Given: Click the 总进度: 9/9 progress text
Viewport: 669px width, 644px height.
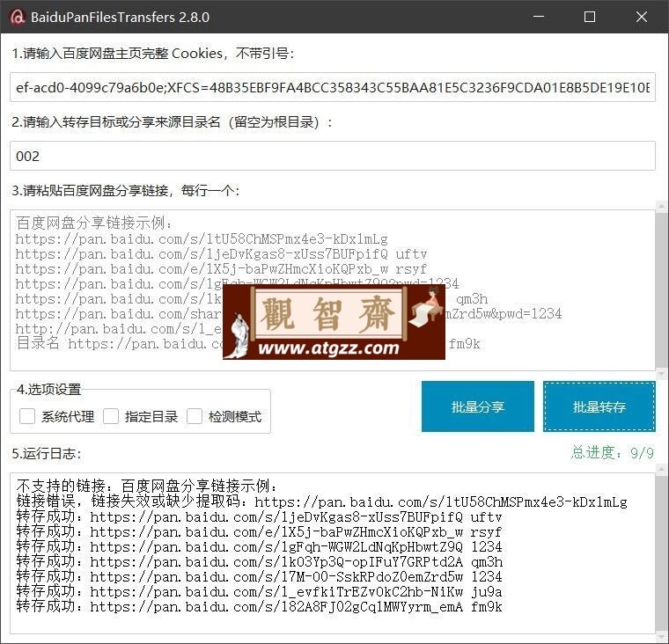Looking at the screenshot, I should (613, 452).
